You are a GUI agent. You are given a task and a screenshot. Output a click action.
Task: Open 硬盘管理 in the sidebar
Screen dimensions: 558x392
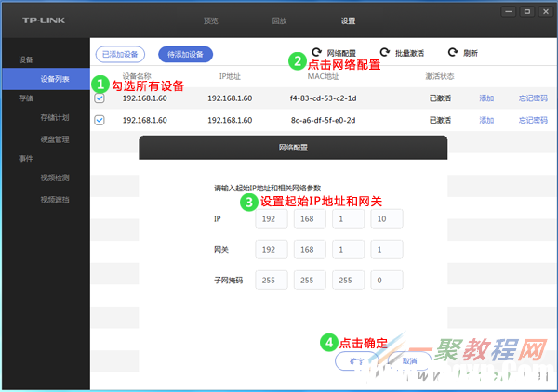coord(55,139)
